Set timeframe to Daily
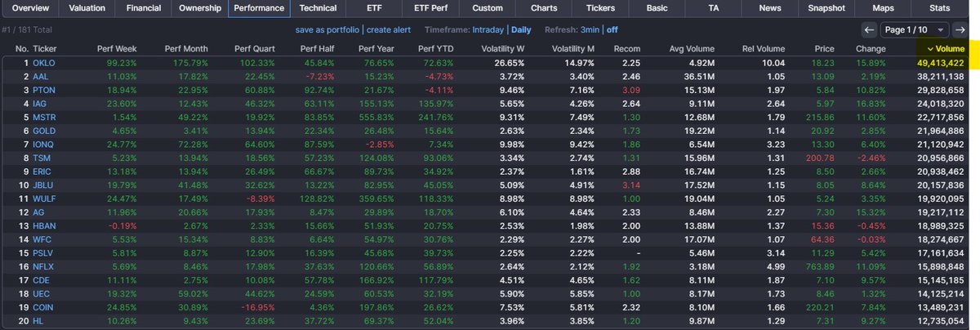 tap(521, 29)
